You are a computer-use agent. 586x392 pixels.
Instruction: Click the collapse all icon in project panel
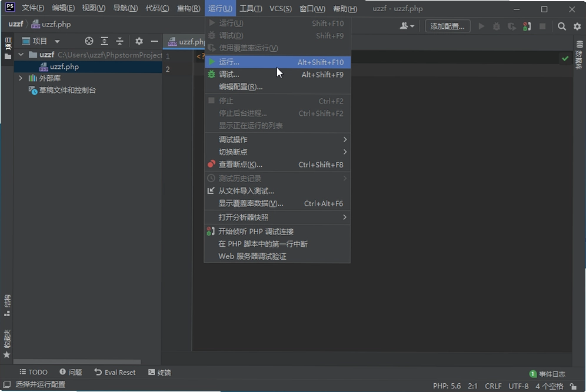tap(119, 41)
